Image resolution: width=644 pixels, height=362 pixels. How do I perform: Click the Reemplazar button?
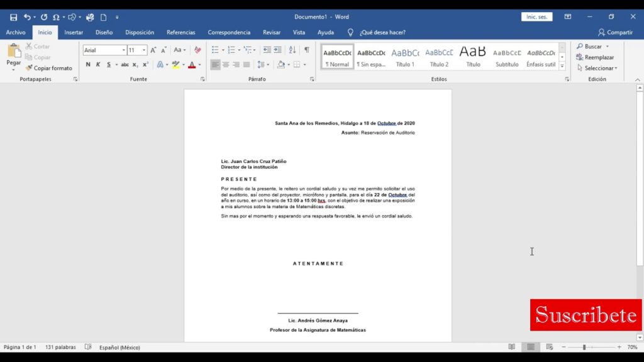click(595, 57)
